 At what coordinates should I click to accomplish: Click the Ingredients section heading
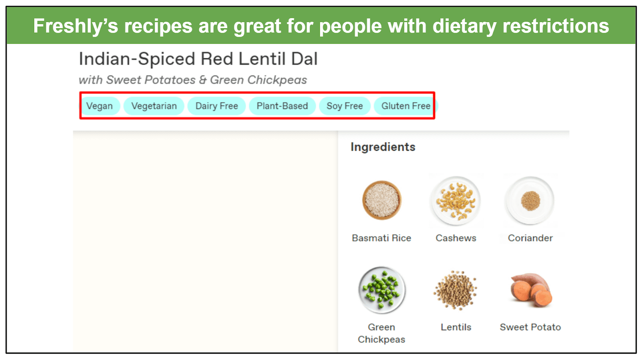383,147
